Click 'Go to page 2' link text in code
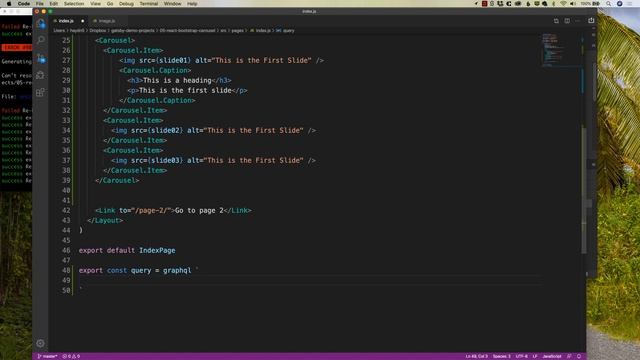 (199, 211)
